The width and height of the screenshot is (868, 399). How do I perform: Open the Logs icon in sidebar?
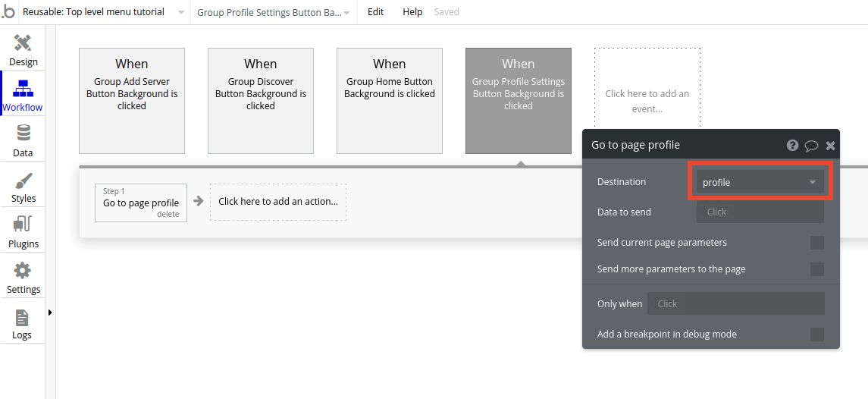[x=22, y=318]
